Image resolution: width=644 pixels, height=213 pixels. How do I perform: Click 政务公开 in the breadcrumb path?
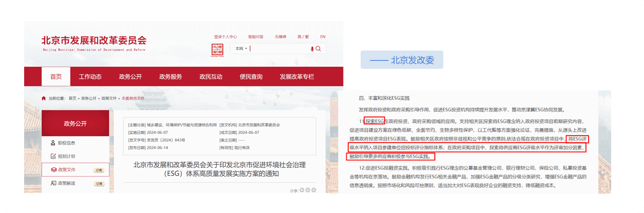(x=90, y=98)
